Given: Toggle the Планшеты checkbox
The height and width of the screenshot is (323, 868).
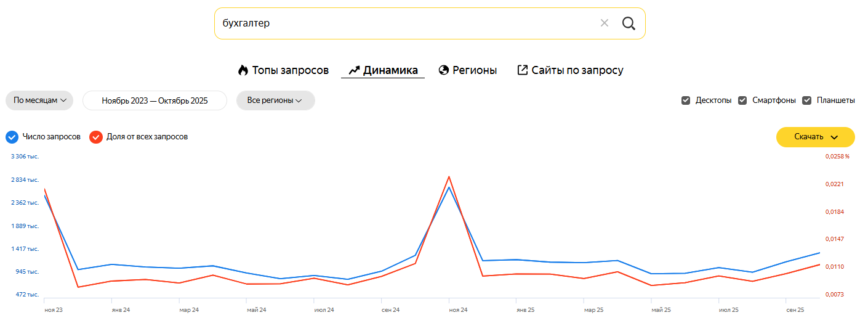Looking at the screenshot, I should point(807,100).
